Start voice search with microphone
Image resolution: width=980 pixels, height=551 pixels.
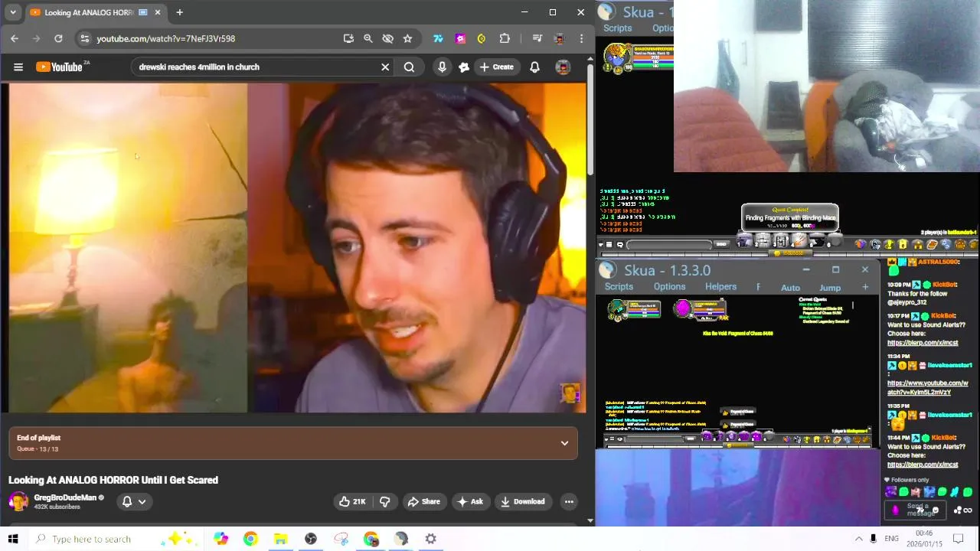pos(442,67)
